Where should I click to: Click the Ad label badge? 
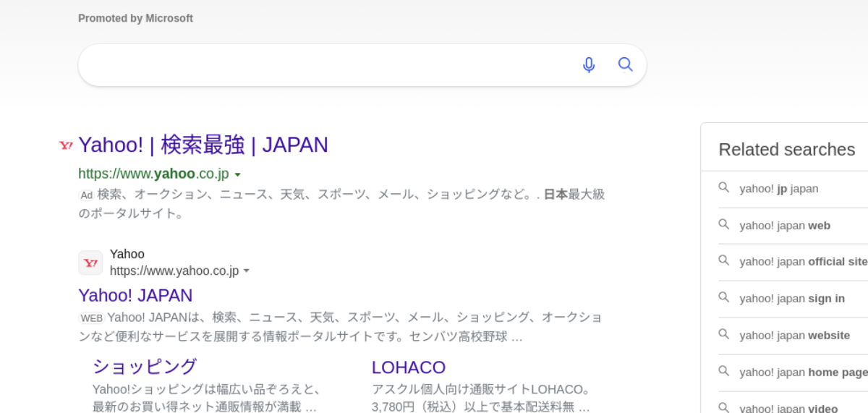pos(86,195)
